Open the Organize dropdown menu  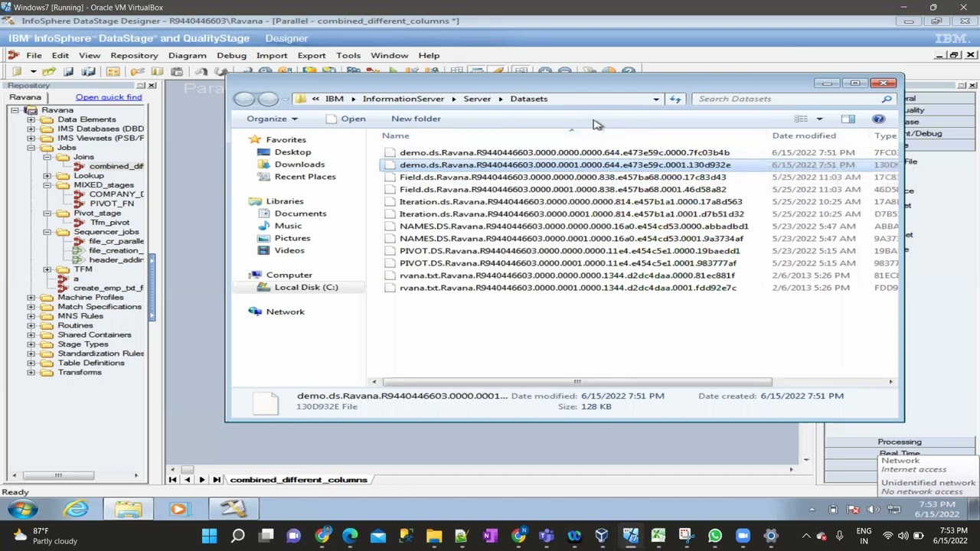272,119
